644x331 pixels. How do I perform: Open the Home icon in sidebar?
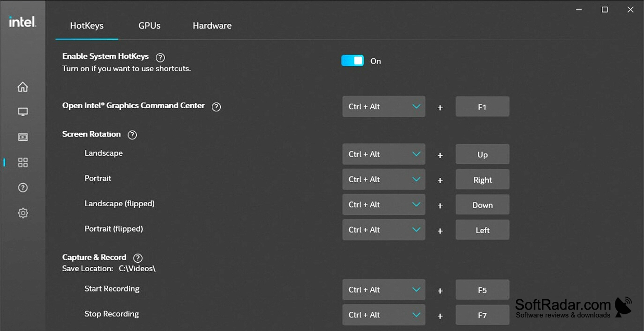pyautogui.click(x=23, y=87)
